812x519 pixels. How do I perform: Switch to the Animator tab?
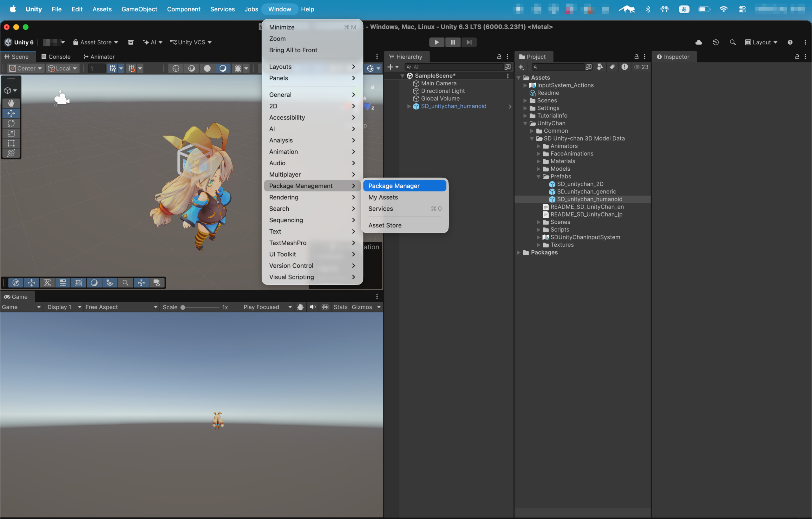pos(99,57)
